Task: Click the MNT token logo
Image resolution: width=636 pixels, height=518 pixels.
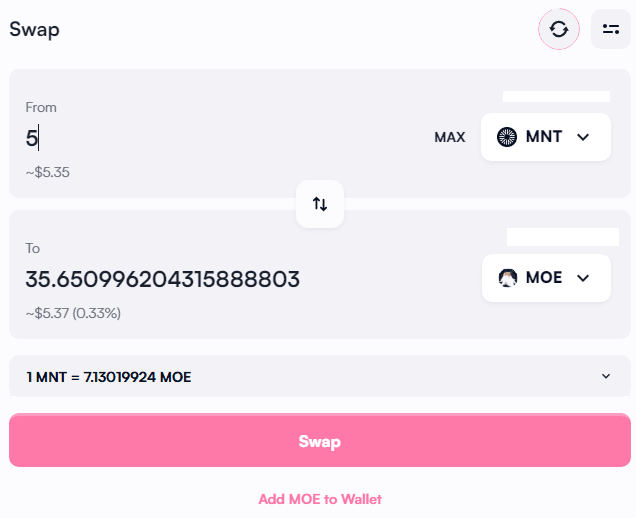Action: [x=507, y=137]
